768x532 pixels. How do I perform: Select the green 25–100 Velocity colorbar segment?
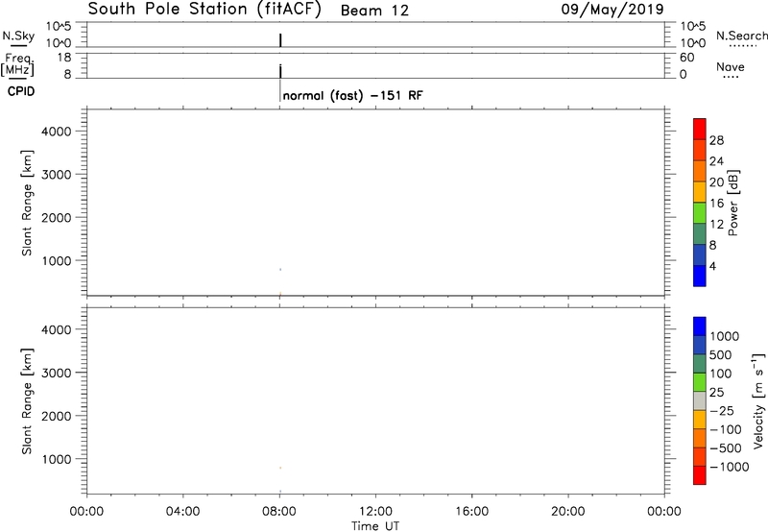click(x=700, y=382)
